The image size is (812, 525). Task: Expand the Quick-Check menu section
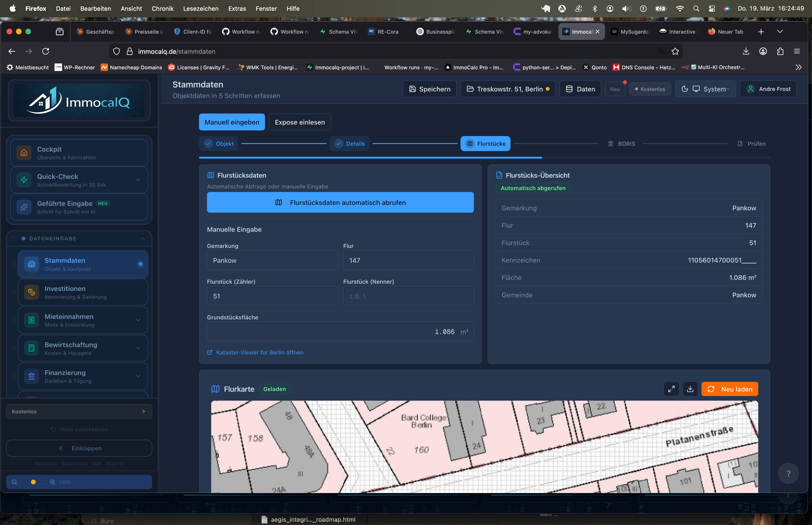tap(138, 180)
